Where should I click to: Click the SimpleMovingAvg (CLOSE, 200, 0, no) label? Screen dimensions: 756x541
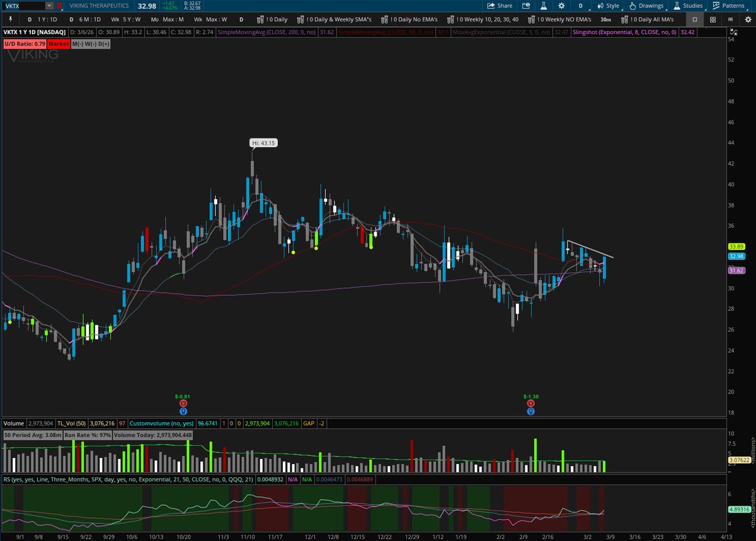[268, 32]
